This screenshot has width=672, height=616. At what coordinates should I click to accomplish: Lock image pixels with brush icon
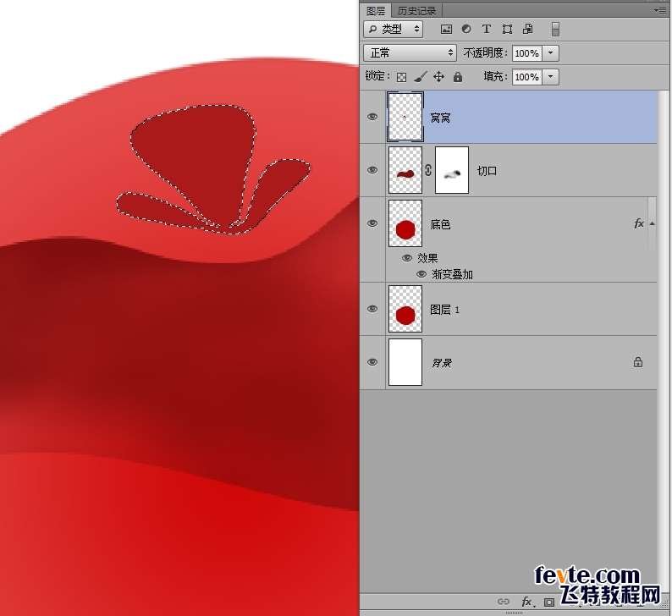tap(421, 77)
